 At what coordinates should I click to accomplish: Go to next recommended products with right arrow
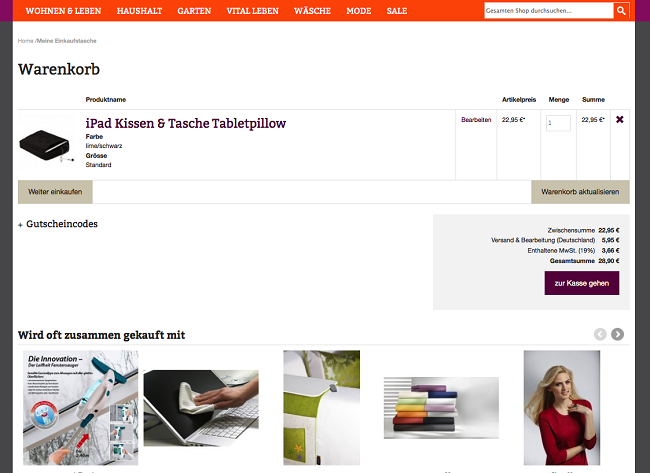click(x=617, y=334)
